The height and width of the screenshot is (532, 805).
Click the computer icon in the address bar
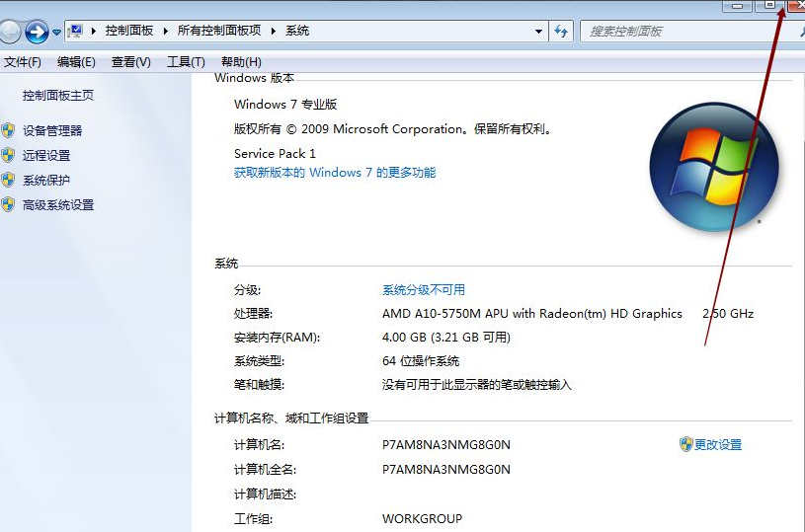pyautogui.click(x=76, y=32)
